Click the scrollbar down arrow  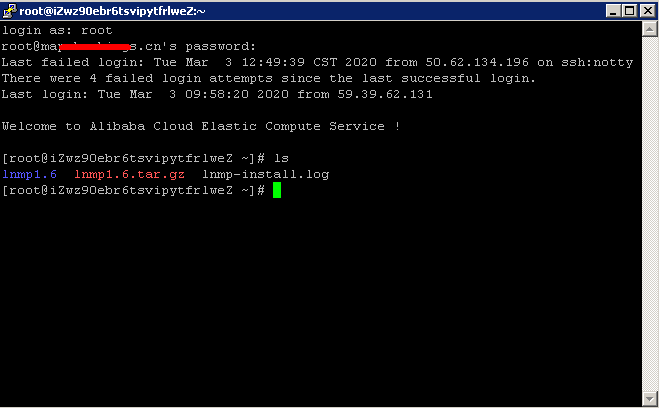tap(650, 398)
